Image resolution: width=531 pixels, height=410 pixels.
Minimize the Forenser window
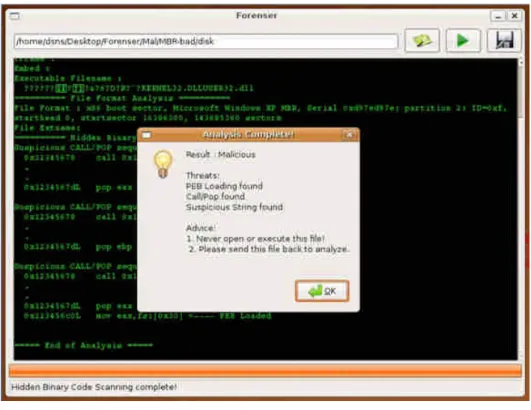(498, 16)
